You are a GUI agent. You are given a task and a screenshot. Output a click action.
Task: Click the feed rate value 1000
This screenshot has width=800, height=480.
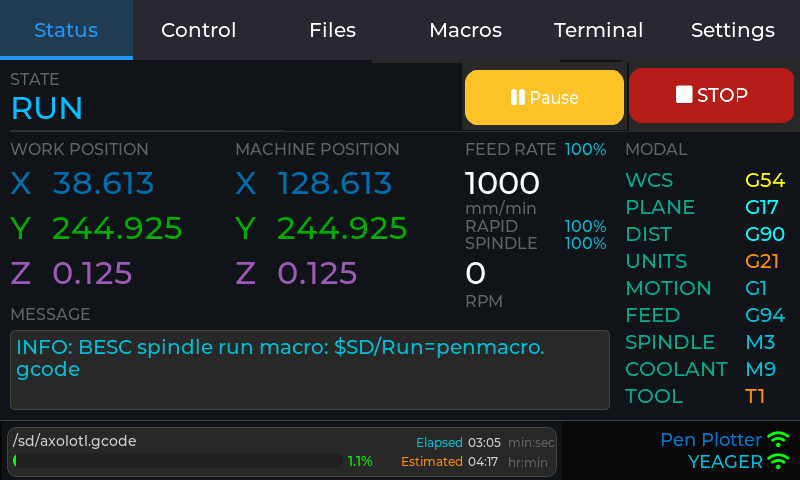(x=502, y=184)
